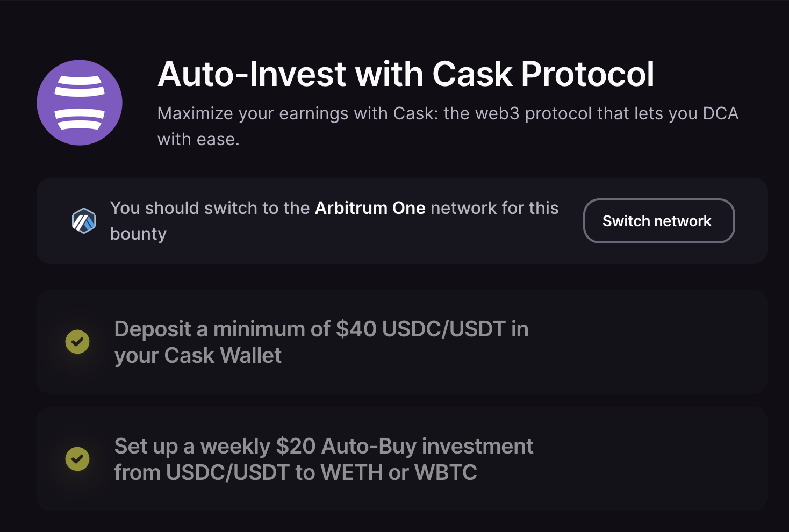The width and height of the screenshot is (789, 532).
Task: Click the Auto-Invest with Cask Protocol heading
Action: click(406, 74)
